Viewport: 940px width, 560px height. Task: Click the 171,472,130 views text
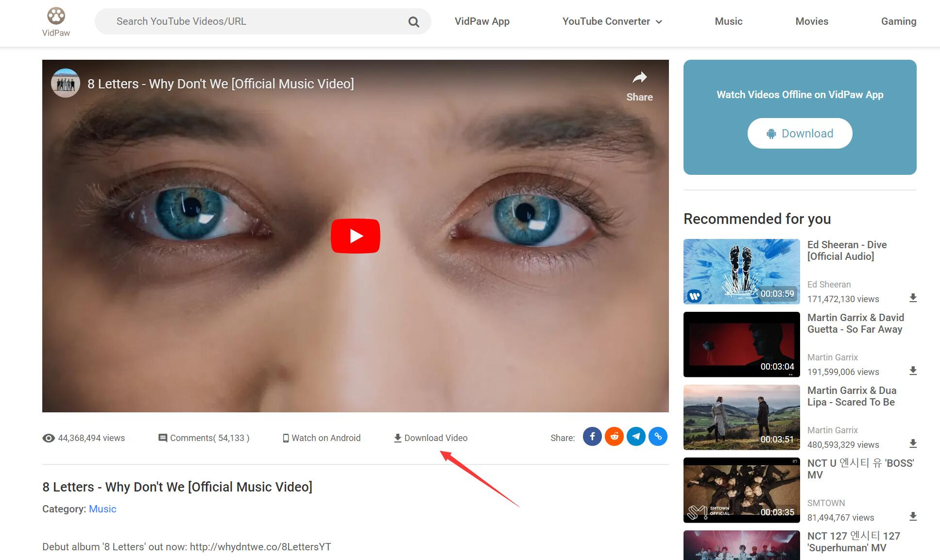pyautogui.click(x=843, y=299)
